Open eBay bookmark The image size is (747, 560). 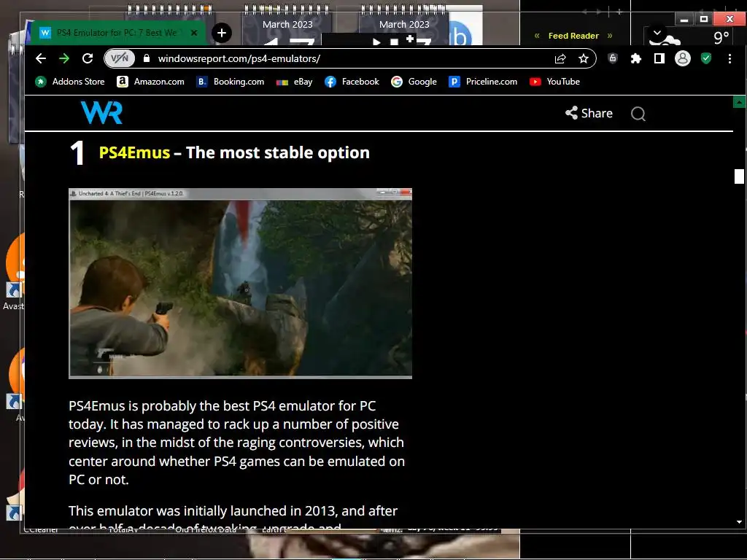point(295,82)
